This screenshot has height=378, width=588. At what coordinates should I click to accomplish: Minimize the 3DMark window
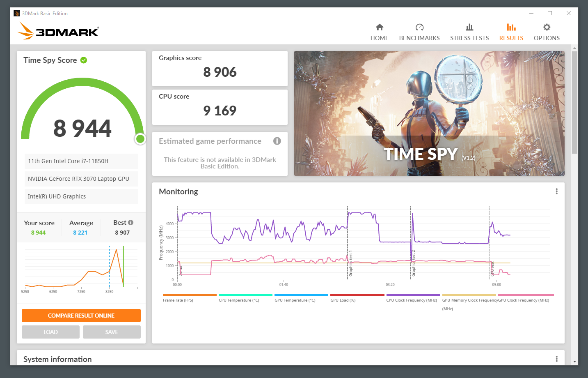pos(531,13)
